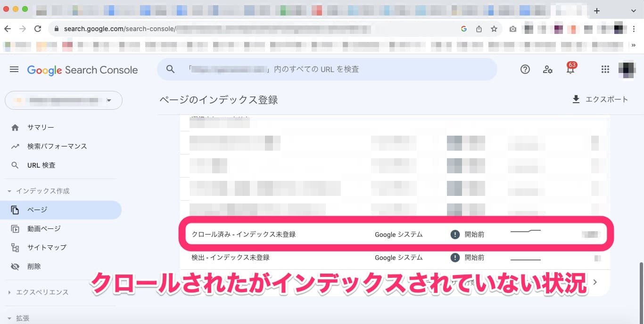Click next page chevron below table

click(595, 282)
